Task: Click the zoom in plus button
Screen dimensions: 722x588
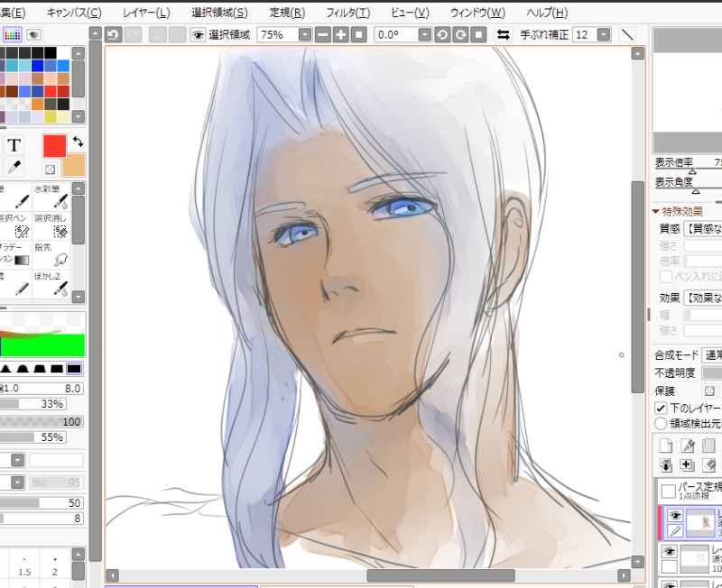Action: (341, 35)
